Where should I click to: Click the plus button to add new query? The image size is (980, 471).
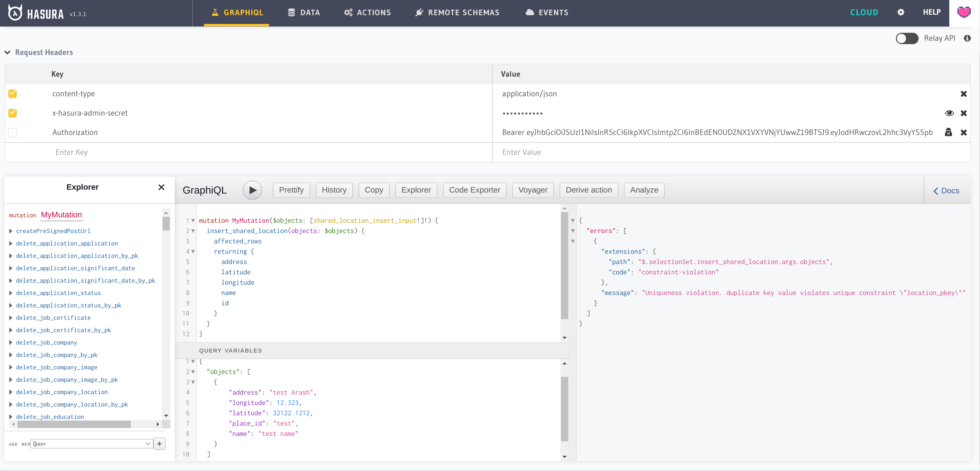click(x=159, y=444)
